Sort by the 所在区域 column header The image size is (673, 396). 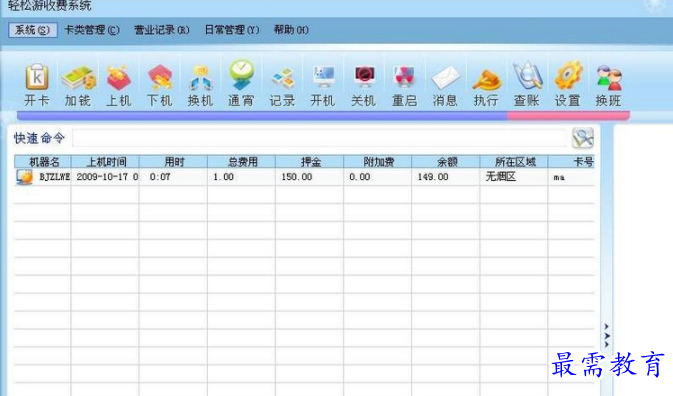pyautogui.click(x=514, y=162)
